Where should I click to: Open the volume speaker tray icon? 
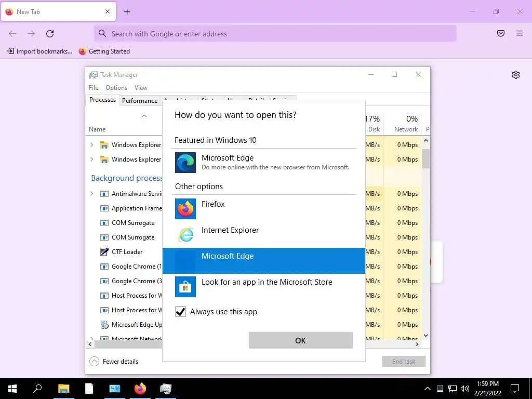click(x=465, y=389)
